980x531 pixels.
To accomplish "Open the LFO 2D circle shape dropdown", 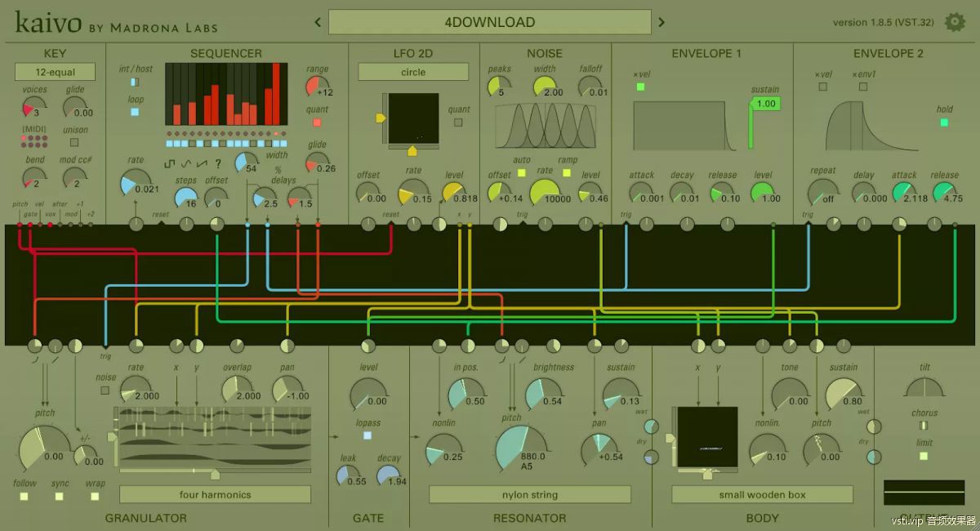I will coord(413,72).
